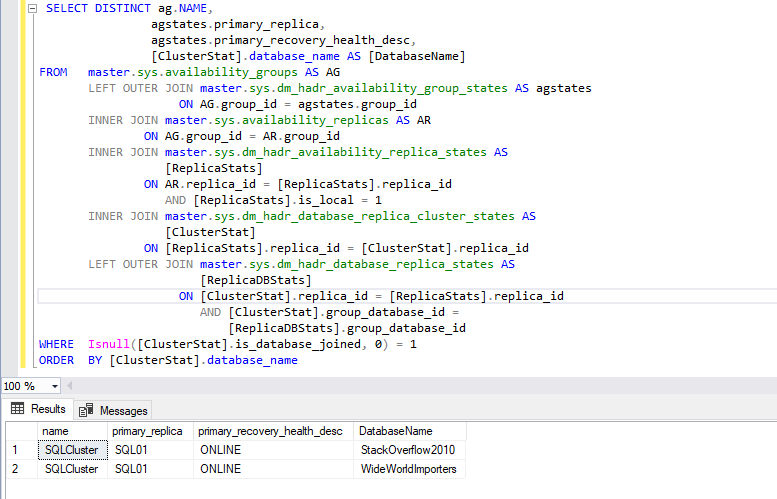Click the Messages tab icon
The height and width of the screenshot is (499, 777).
(x=86, y=410)
